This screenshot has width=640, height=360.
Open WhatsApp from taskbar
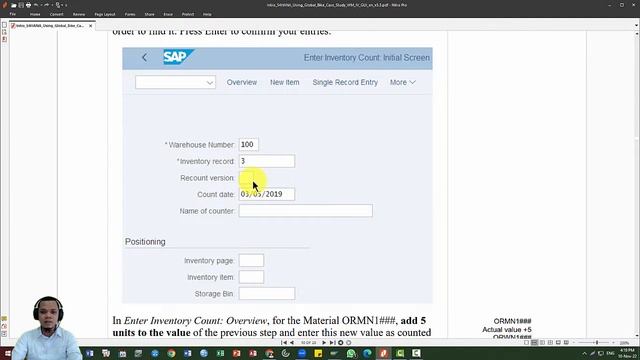351,353
